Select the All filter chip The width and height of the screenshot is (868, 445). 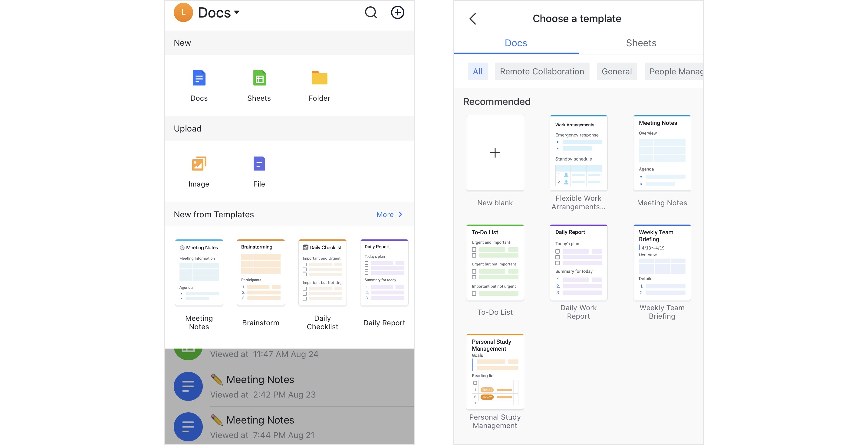click(x=478, y=71)
